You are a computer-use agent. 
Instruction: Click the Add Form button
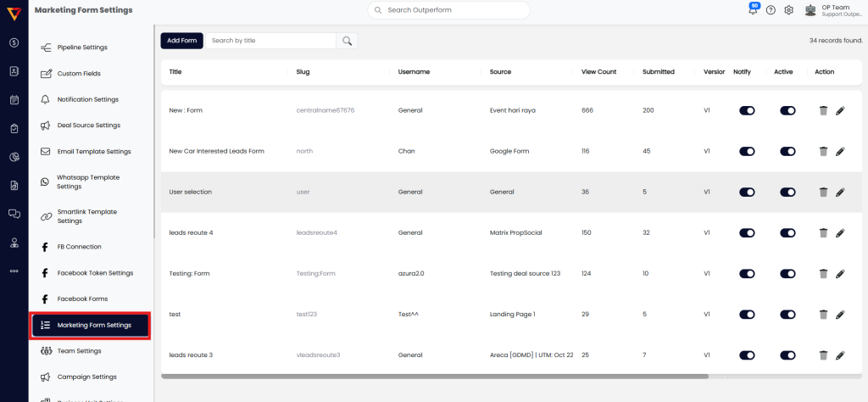click(x=181, y=41)
